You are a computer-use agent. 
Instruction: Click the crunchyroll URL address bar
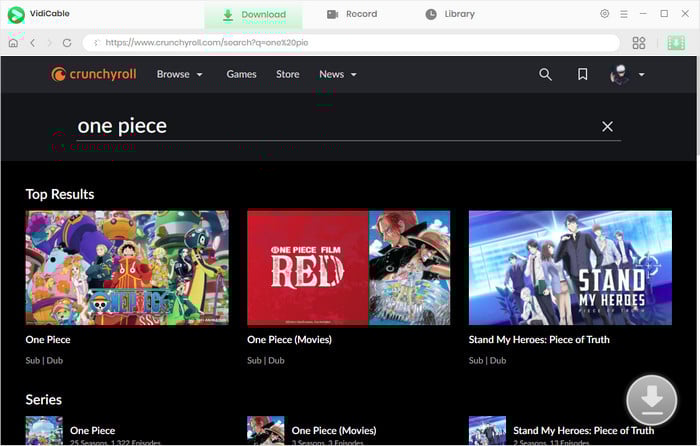click(351, 43)
